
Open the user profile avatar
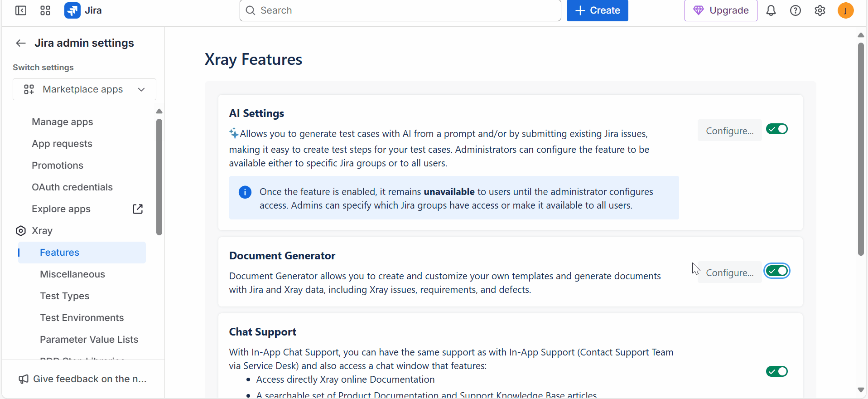[845, 10]
